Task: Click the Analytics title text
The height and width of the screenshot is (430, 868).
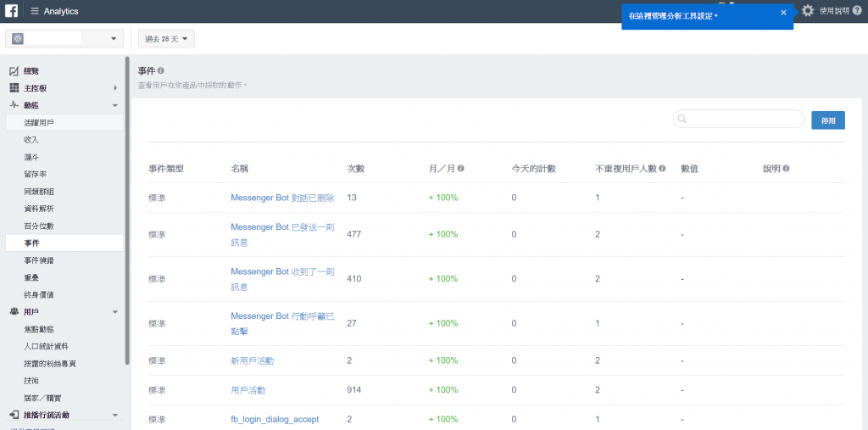Action: point(61,11)
